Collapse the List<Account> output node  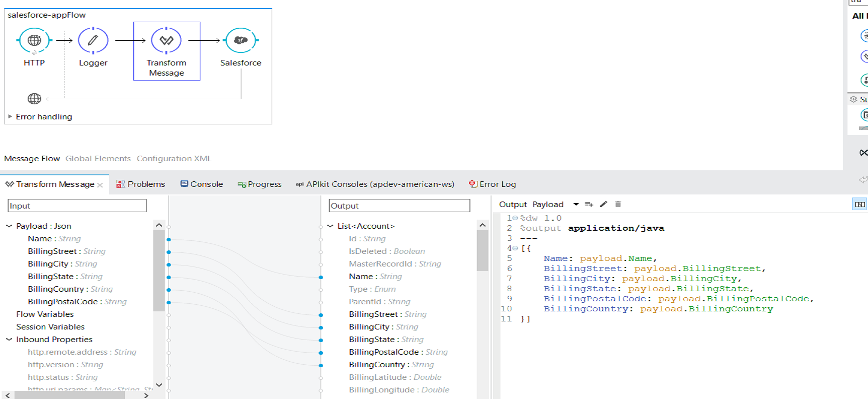330,226
